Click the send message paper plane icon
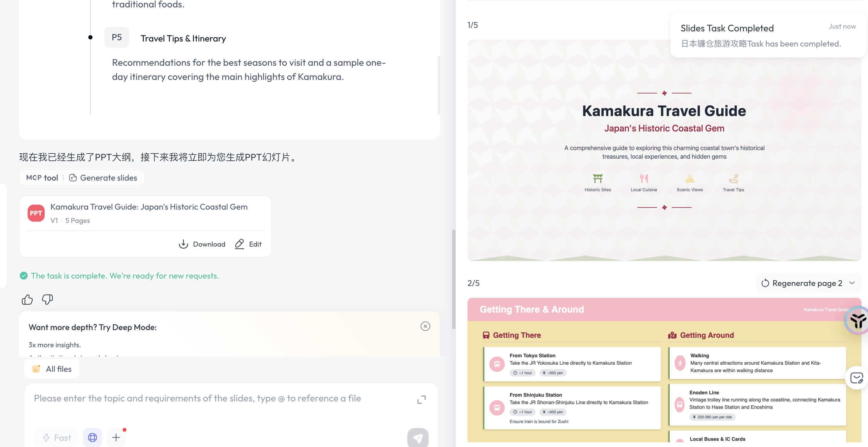Image resolution: width=868 pixels, height=447 pixels. coord(418,438)
